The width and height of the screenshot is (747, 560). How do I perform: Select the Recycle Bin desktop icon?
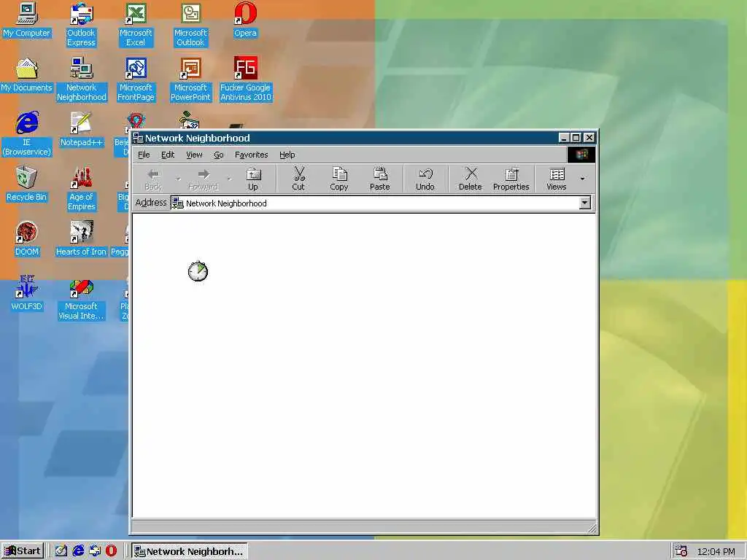[x=27, y=184]
